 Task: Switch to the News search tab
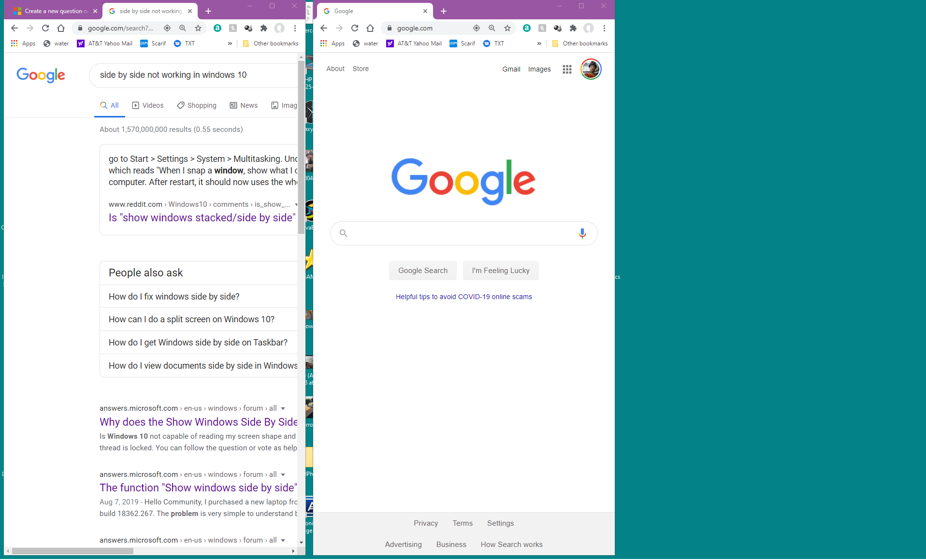coord(244,105)
